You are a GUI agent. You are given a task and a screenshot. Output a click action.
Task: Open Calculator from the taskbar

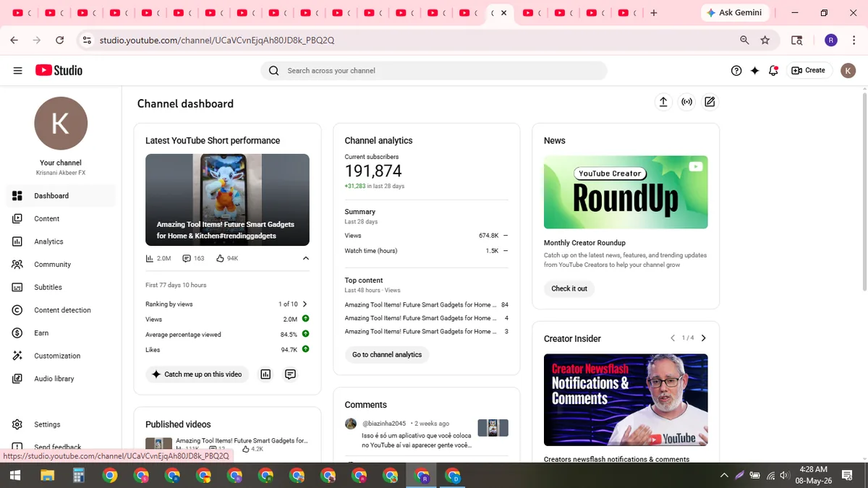click(x=78, y=475)
